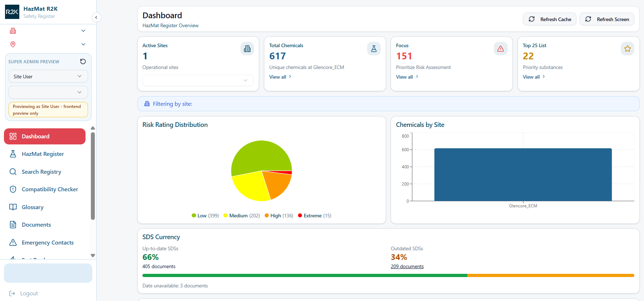Viewport: 644px width, 301px height.
Task: View all under Top 25 List
Action: pyautogui.click(x=534, y=77)
